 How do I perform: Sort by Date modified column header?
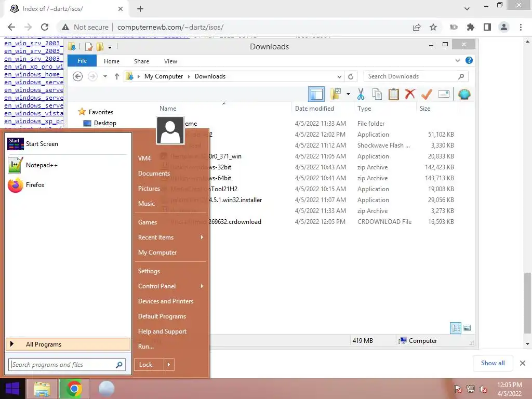point(314,109)
